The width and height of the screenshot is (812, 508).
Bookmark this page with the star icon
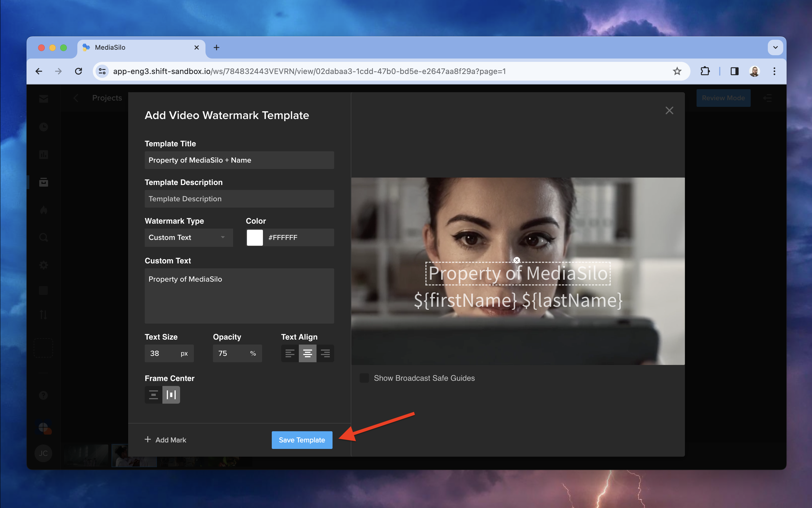coord(677,71)
